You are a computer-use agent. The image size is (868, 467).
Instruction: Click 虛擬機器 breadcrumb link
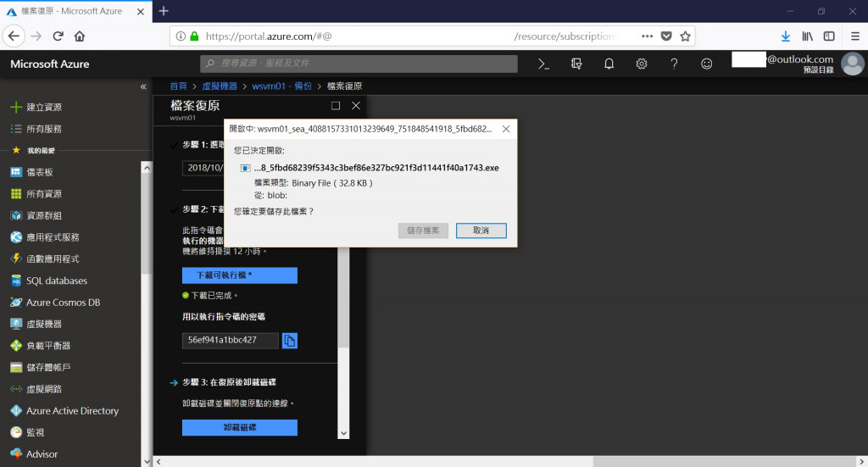point(220,86)
